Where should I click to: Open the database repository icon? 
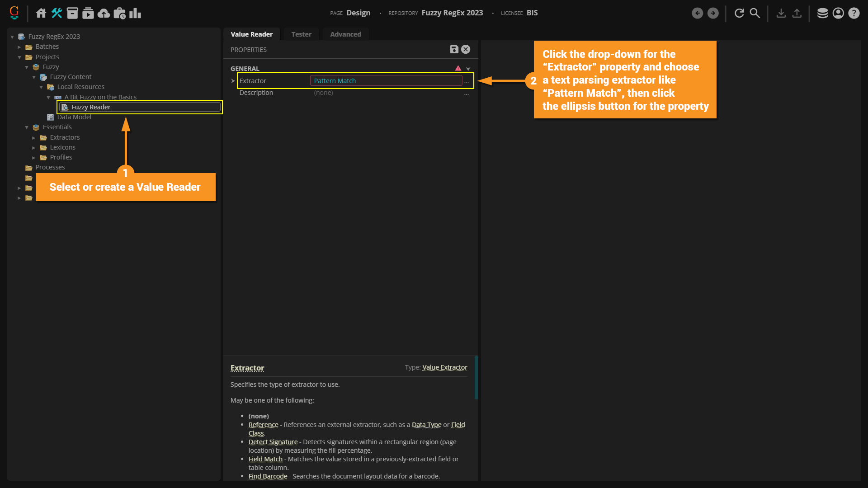(822, 13)
